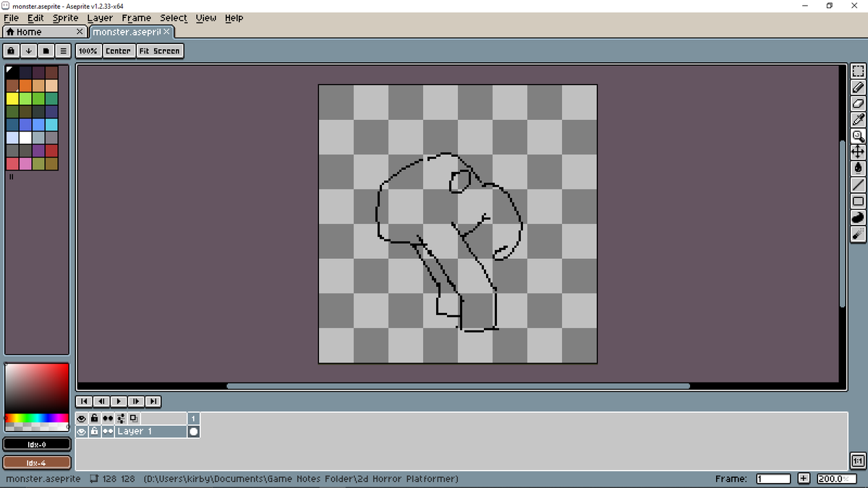Click the Frame number input field
Image resolution: width=868 pixels, height=488 pixels.
coord(774,479)
